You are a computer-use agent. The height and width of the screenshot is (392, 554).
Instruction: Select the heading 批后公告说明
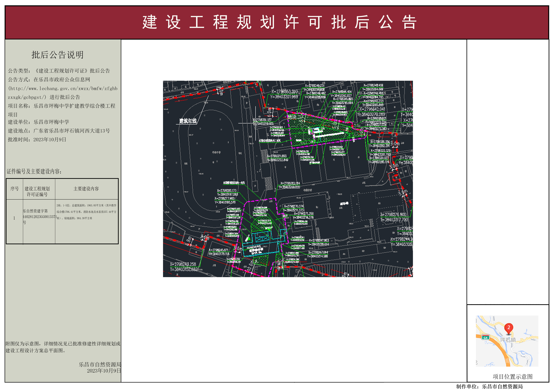(x=57, y=55)
